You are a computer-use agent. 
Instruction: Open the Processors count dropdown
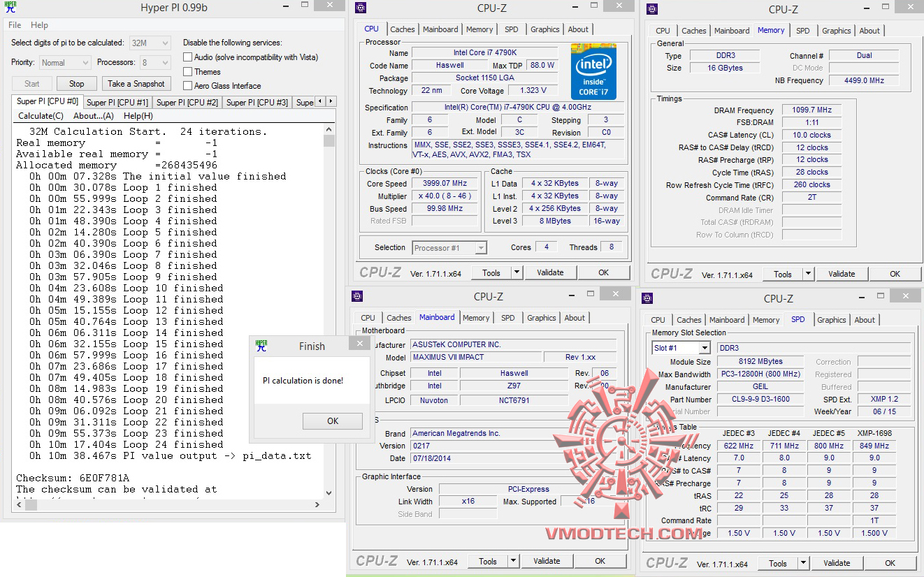click(155, 62)
